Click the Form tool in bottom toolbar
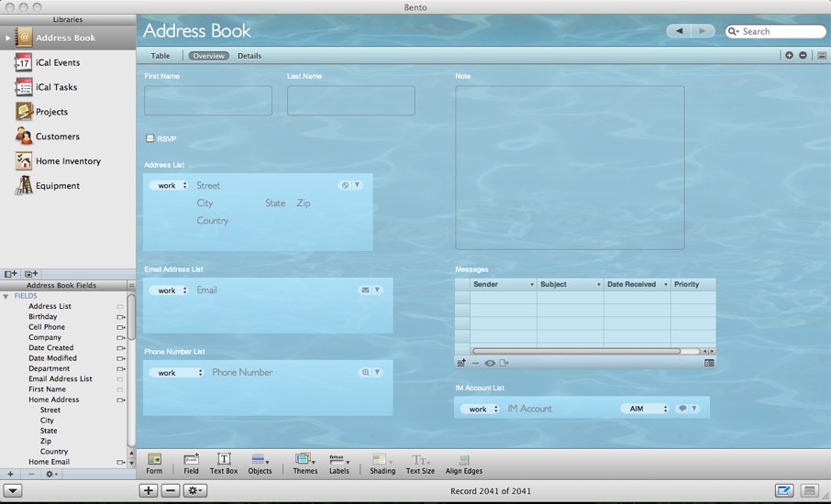Image resolution: width=831 pixels, height=504 pixels. point(154,464)
